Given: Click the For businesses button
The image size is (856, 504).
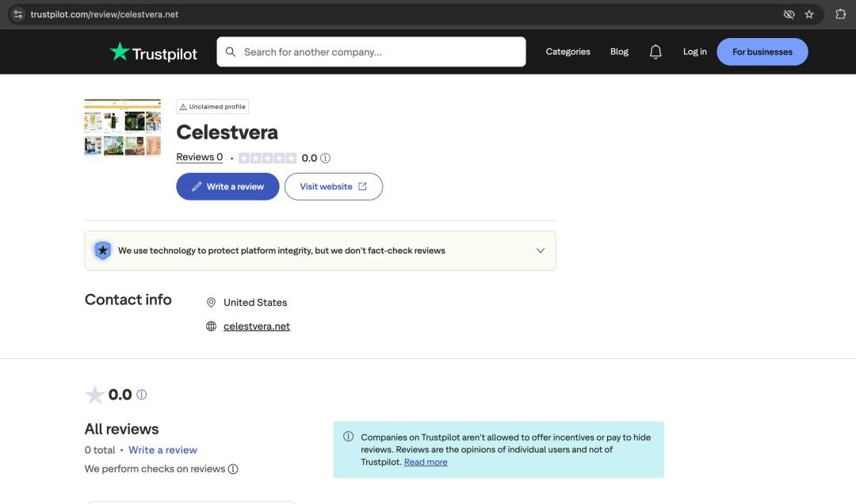Looking at the screenshot, I should [762, 52].
